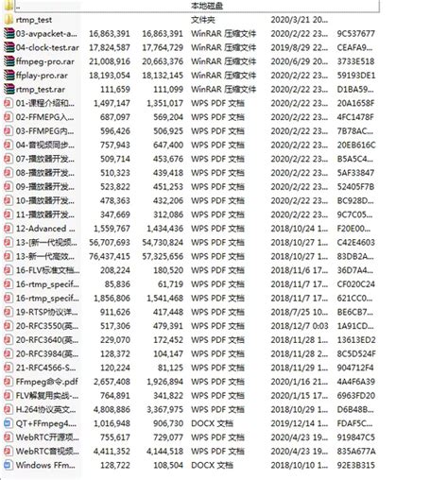
Task: Select the 21-RFC4566-S... PDF entry
Action: coord(45,368)
